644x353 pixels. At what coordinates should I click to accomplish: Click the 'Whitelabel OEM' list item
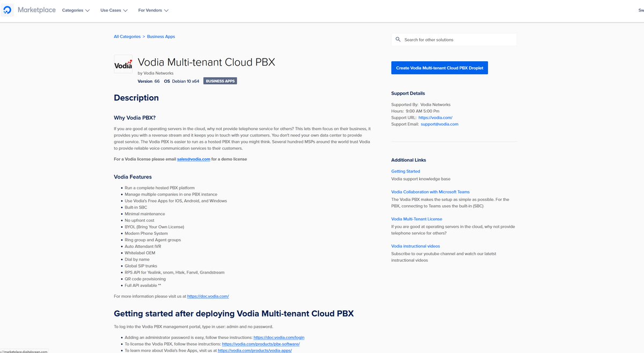[140, 253]
